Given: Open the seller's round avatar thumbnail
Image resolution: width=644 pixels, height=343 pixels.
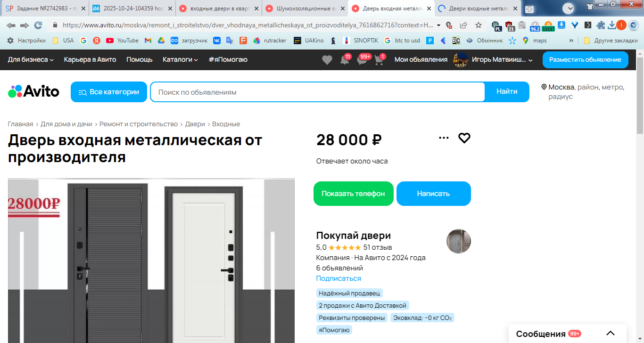Looking at the screenshot, I should click(459, 241).
